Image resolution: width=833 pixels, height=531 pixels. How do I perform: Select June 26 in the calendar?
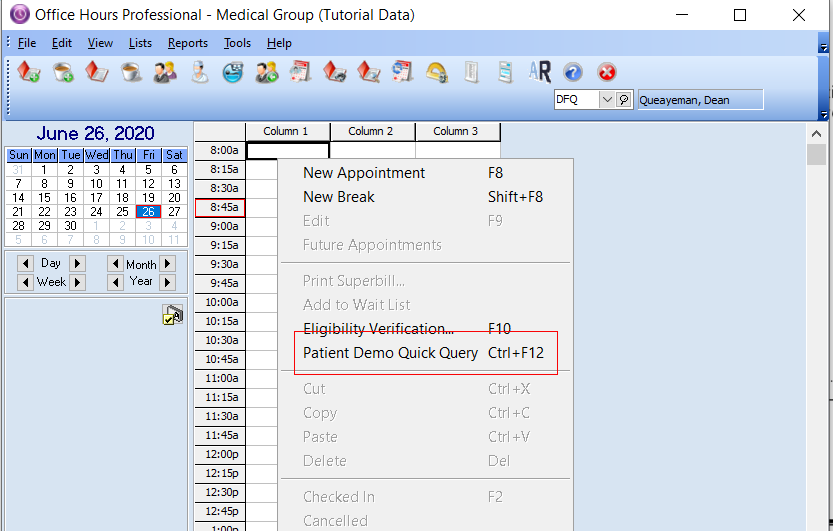point(148,211)
